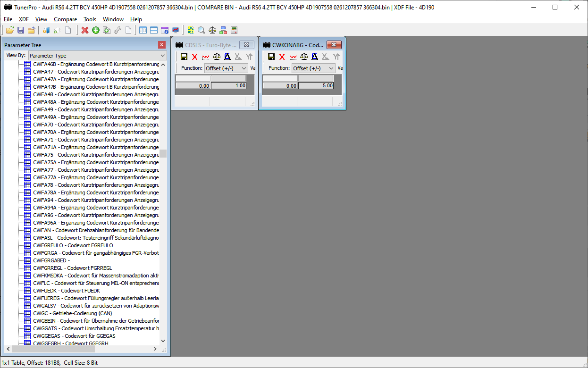Click the red X icon in main toolbar
Image resolution: width=588 pixels, height=368 pixels.
point(85,30)
